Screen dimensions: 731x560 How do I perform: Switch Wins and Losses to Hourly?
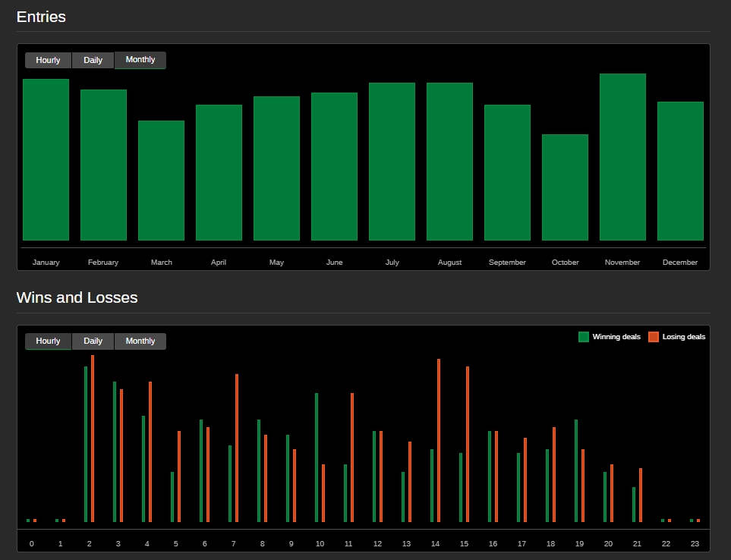pos(48,341)
